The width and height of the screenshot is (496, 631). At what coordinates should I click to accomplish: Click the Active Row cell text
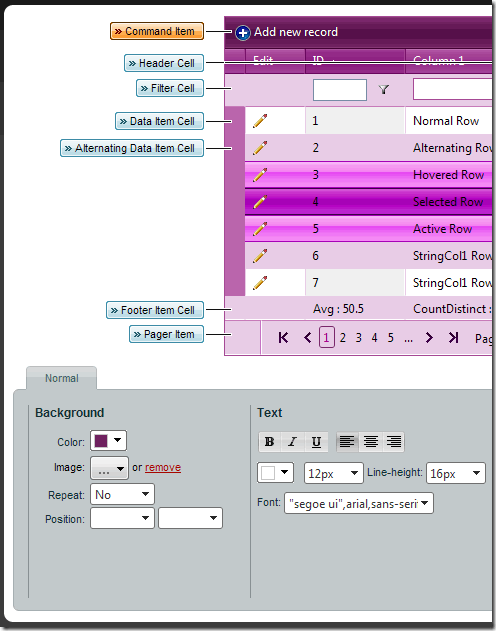click(x=442, y=229)
